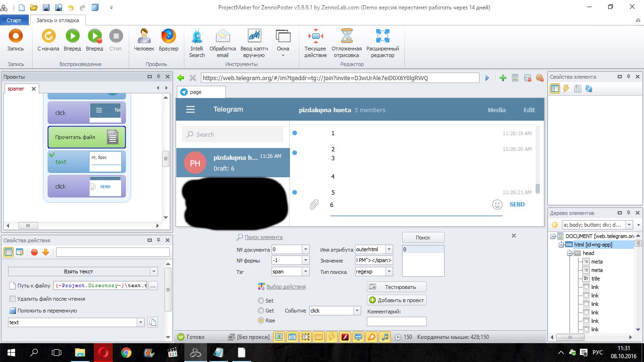
Task: Go back with green arrow in browser
Action: [x=181, y=78]
